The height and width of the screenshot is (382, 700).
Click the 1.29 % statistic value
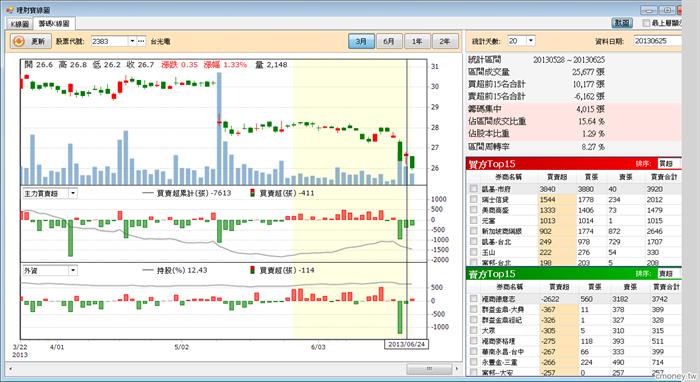click(x=593, y=133)
